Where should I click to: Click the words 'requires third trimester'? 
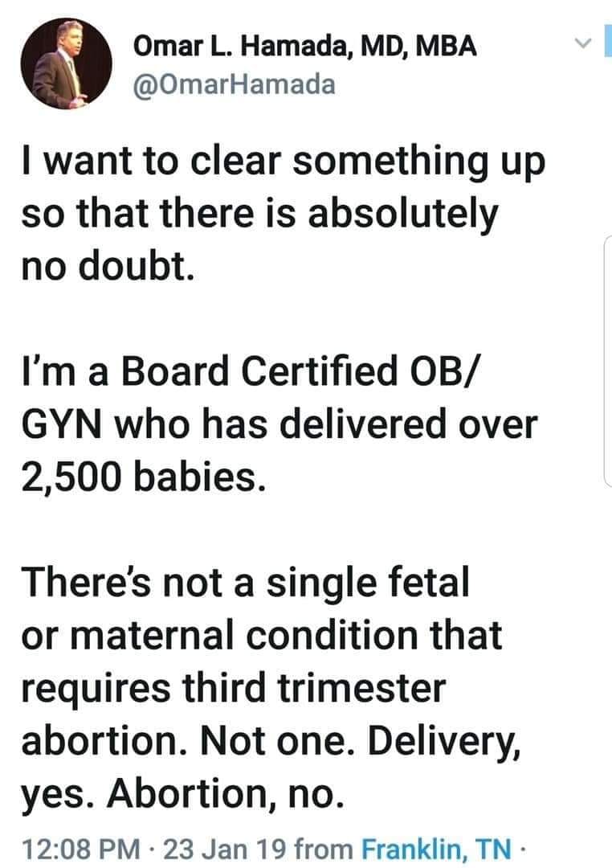pos(232,686)
